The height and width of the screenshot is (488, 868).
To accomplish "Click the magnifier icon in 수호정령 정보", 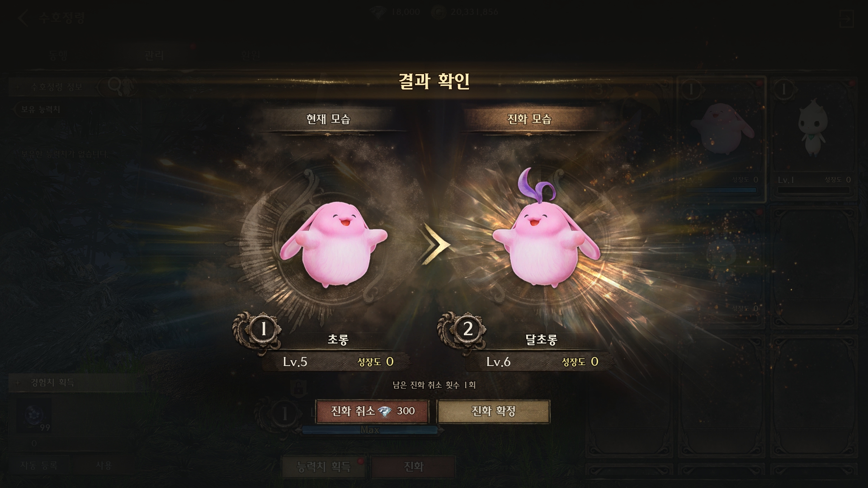I will point(116,86).
